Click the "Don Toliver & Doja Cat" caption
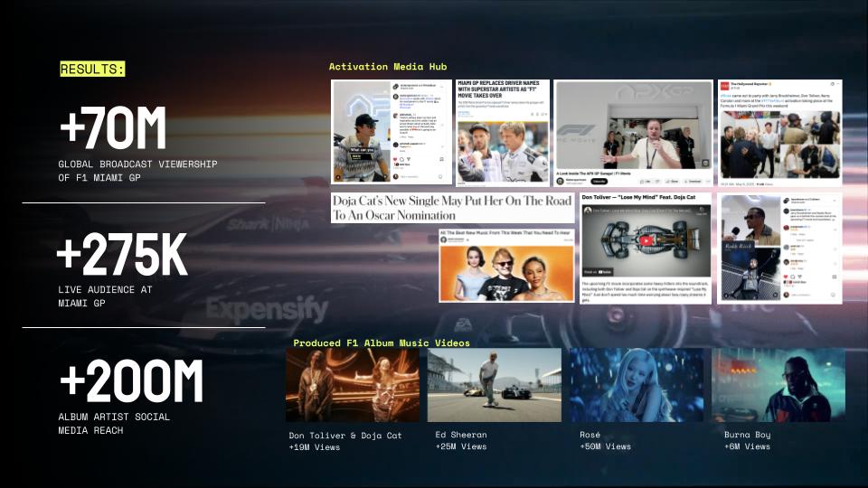Image resolution: width=868 pixels, height=488 pixels. click(x=345, y=436)
